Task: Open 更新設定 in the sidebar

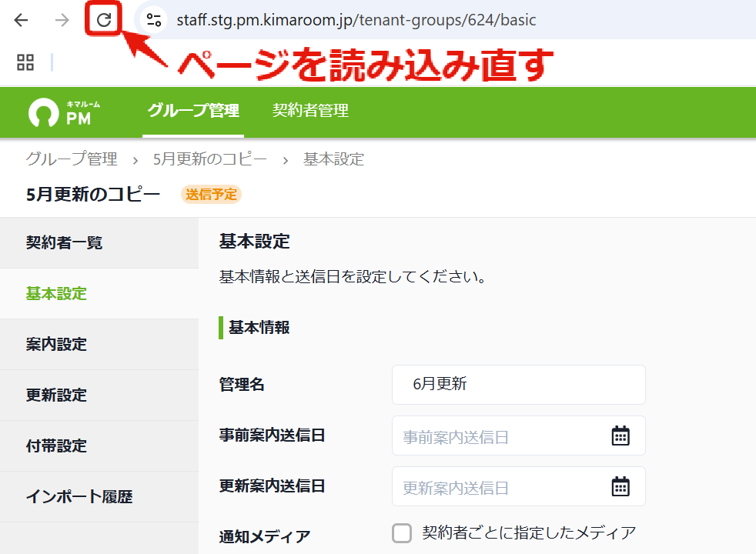Action: [x=99, y=395]
